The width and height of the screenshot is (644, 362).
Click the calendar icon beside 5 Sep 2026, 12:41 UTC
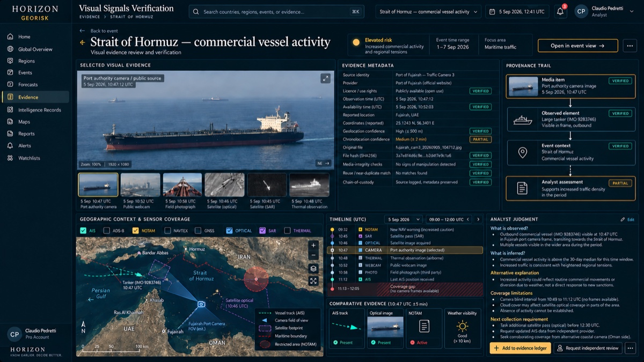coord(492,12)
